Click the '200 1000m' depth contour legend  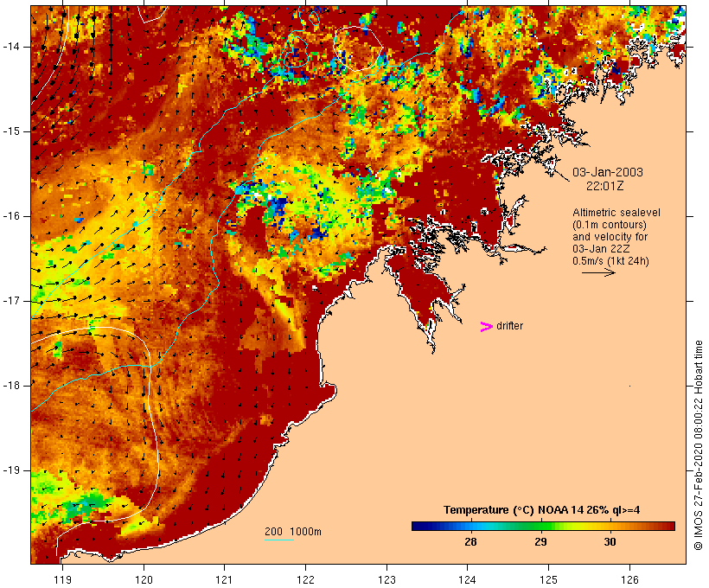tap(293, 532)
